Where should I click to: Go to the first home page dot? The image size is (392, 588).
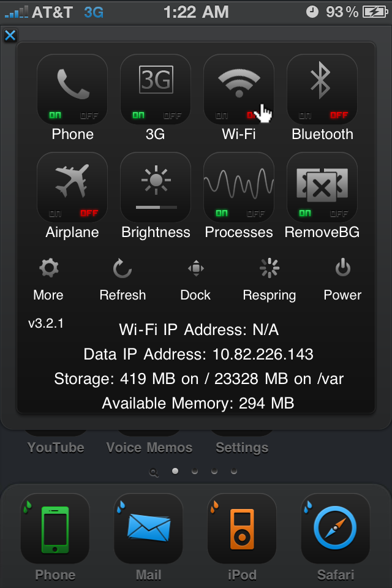(x=175, y=471)
